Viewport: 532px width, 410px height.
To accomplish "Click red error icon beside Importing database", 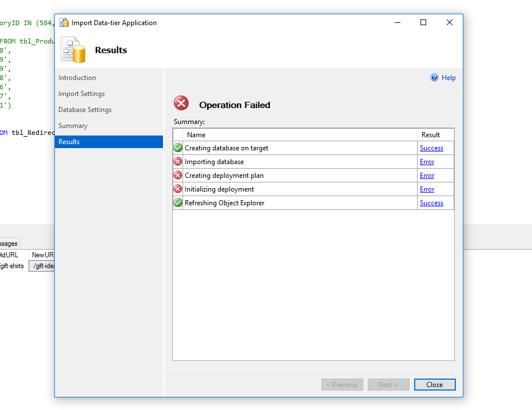I will point(178,162).
